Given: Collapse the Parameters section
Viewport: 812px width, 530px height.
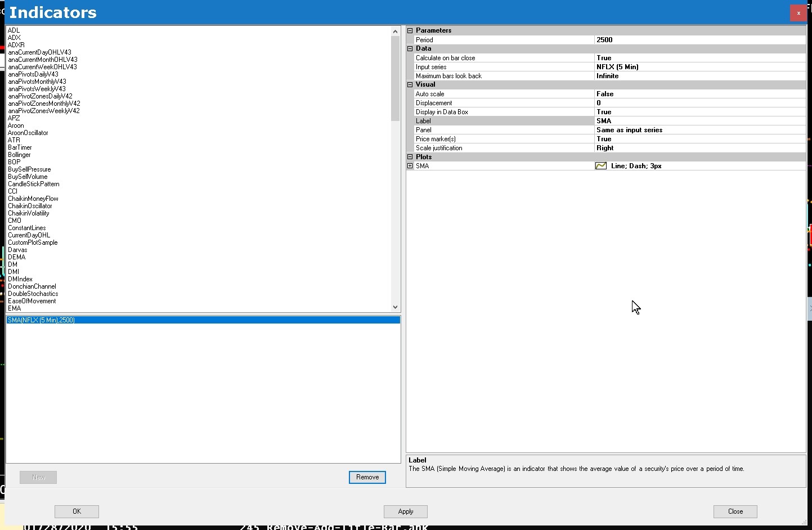Looking at the screenshot, I should 410,30.
